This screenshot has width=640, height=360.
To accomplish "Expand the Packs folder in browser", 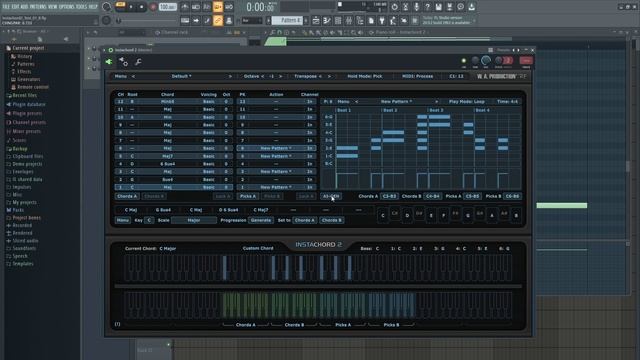I will pos(18,210).
